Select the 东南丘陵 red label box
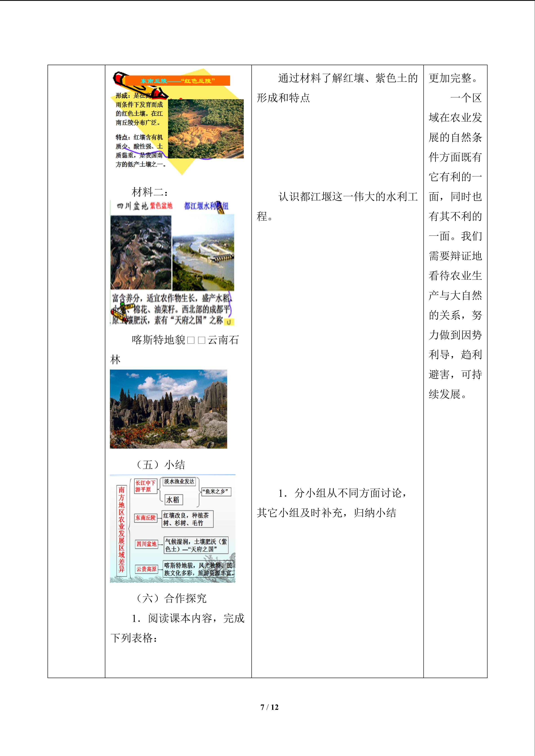This screenshot has width=535, height=756. pos(145,518)
